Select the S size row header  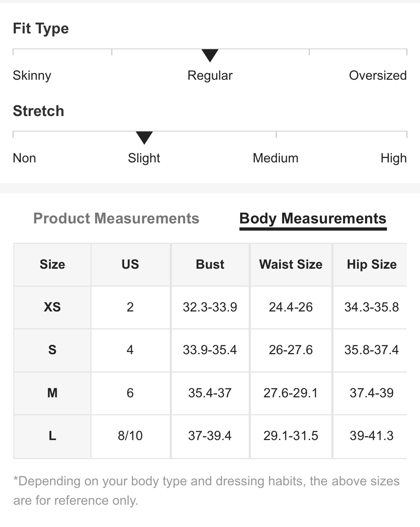point(52,350)
